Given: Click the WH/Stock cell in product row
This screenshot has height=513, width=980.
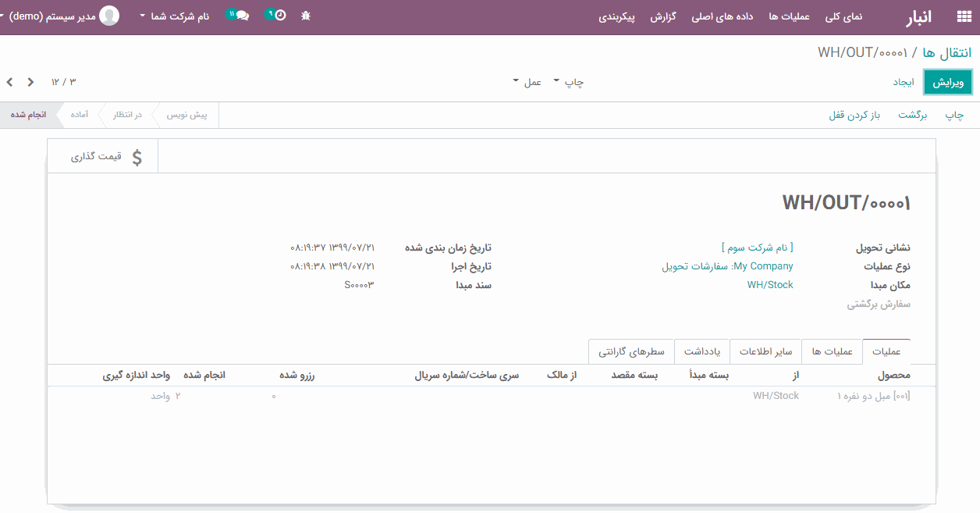Looking at the screenshot, I should coord(776,396).
